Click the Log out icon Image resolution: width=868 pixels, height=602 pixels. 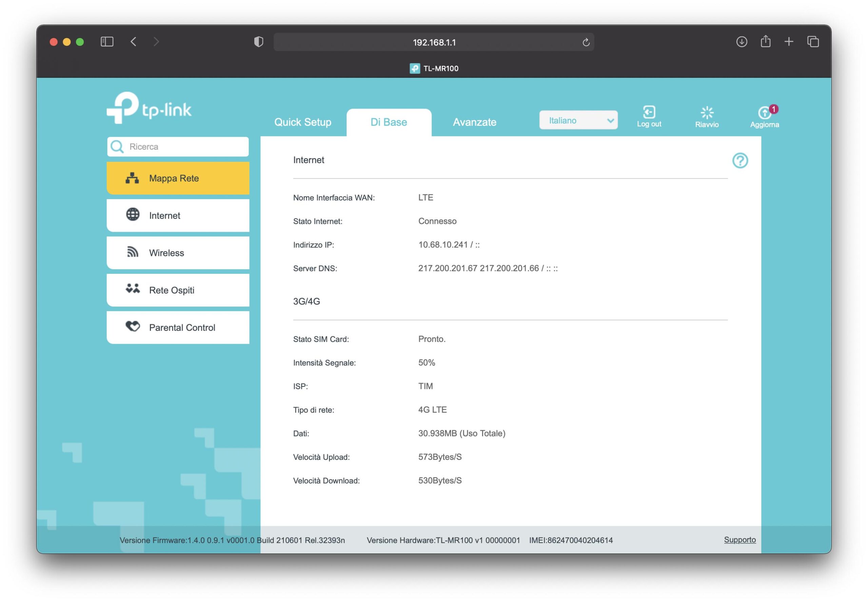click(649, 112)
